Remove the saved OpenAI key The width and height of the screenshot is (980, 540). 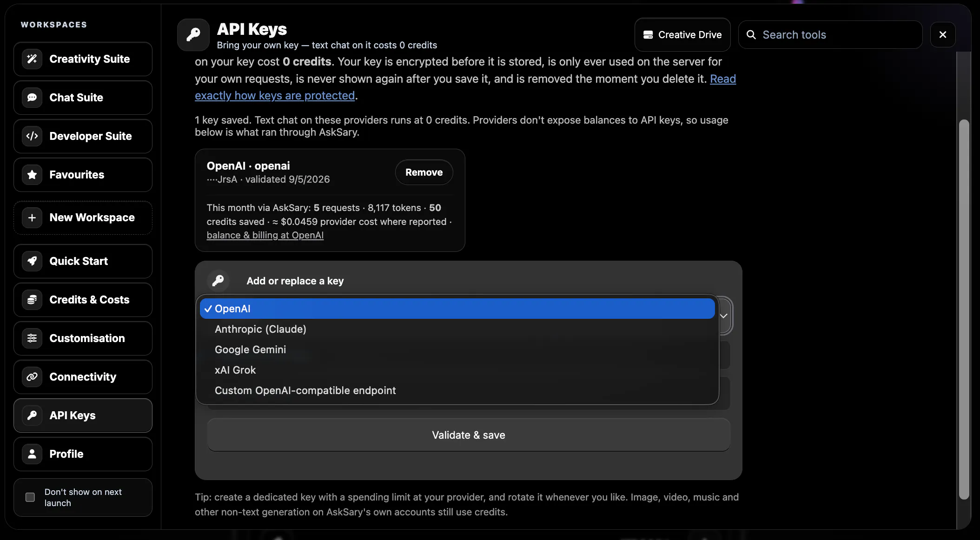(x=424, y=172)
